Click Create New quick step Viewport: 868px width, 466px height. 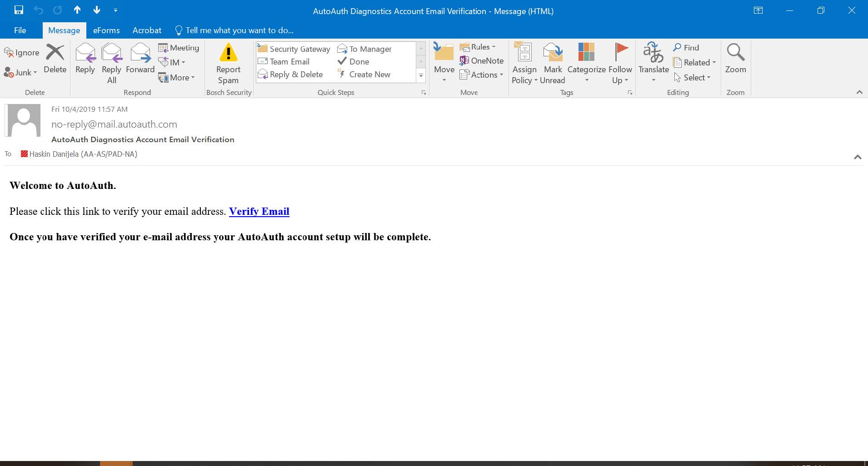364,74
